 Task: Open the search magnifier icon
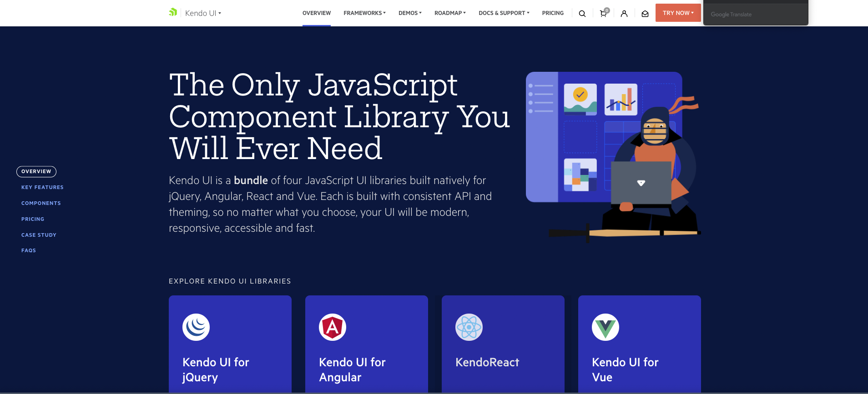click(x=582, y=14)
